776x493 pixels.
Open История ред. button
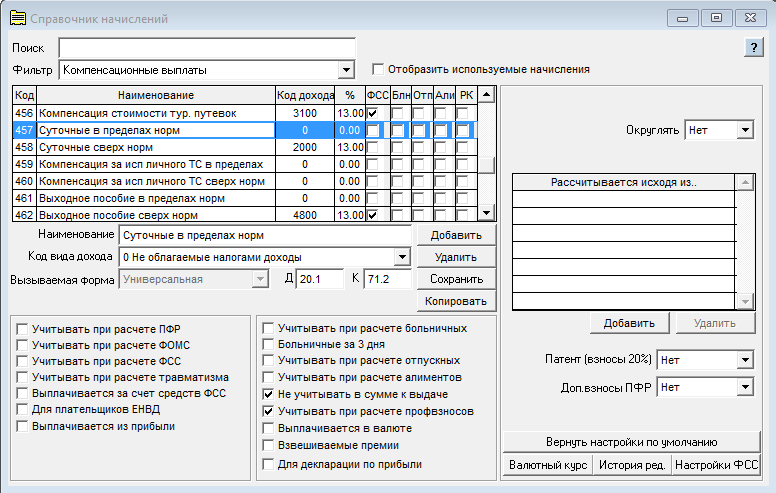pos(632,465)
